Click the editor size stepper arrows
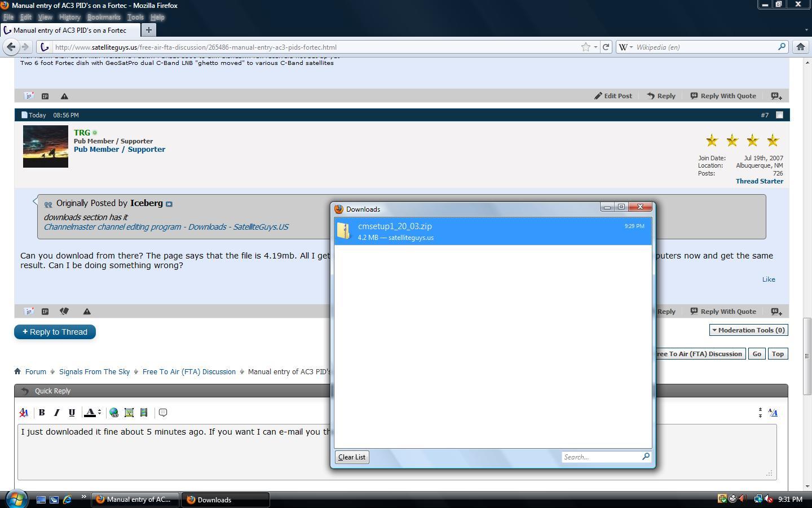This screenshot has width=812, height=508. coord(760,413)
